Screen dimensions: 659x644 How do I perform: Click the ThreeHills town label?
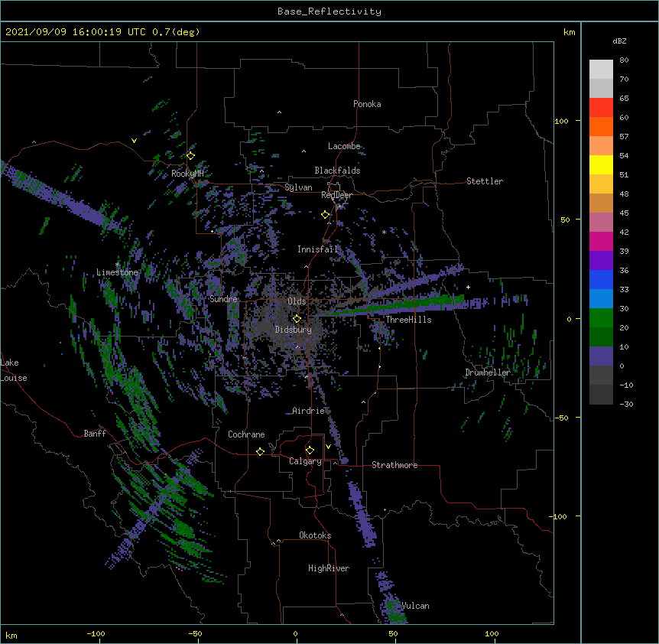408,320
